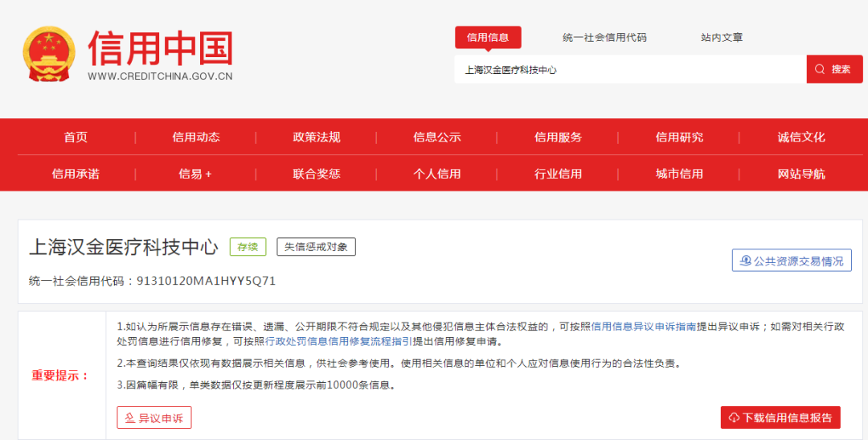
Task: Open 信易+ navigation item
Action: [x=195, y=174]
